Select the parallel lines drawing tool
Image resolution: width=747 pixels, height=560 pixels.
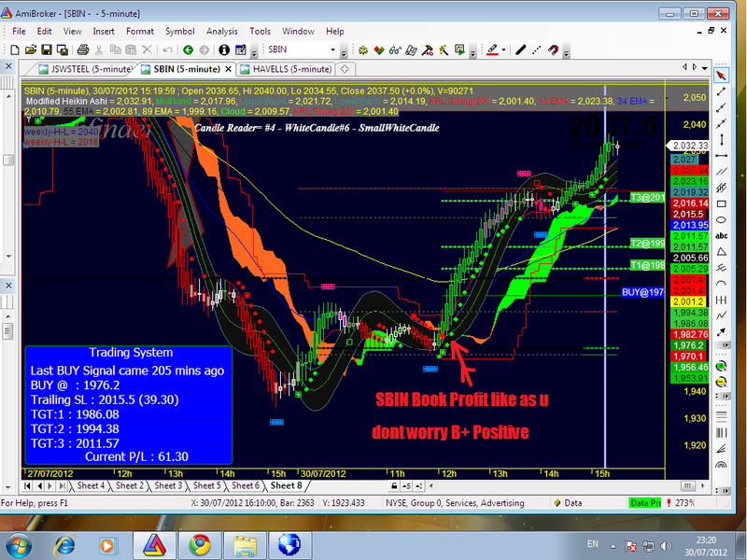[x=721, y=172]
